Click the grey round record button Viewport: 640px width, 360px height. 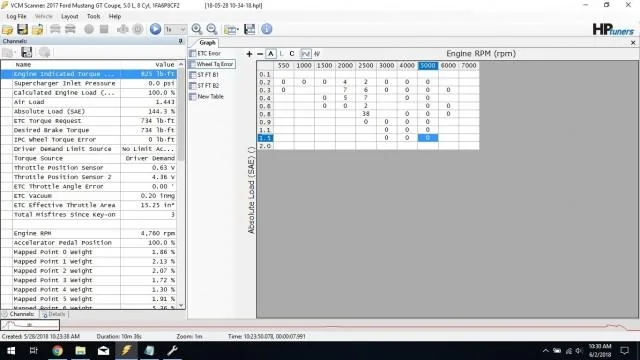tap(89, 29)
